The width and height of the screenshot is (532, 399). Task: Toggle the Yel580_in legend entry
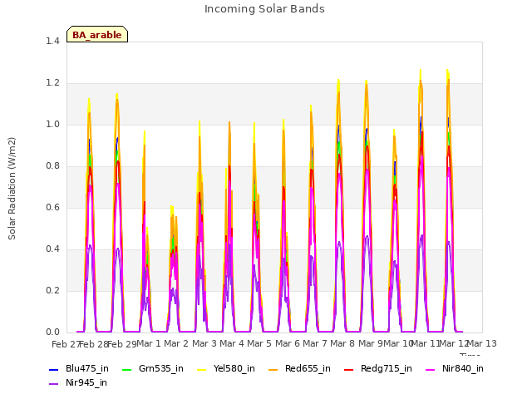(x=226, y=369)
